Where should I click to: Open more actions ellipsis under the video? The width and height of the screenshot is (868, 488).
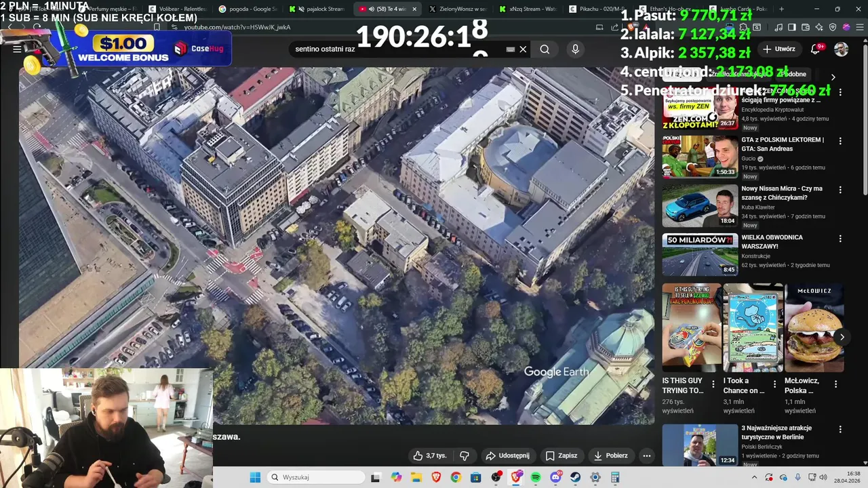(647, 455)
